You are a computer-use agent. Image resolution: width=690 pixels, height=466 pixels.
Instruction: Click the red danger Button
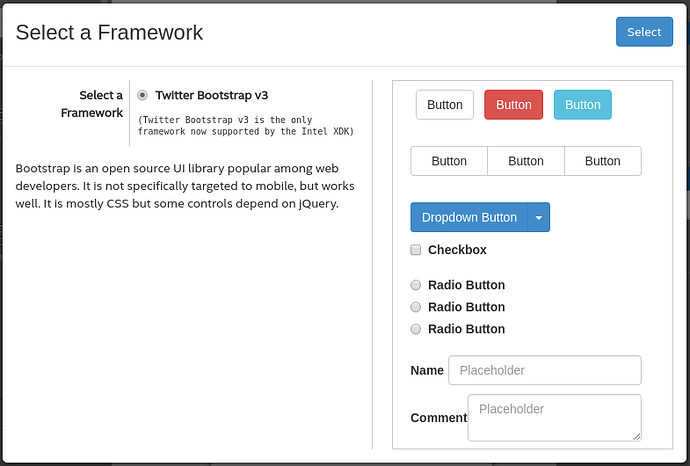pos(513,105)
